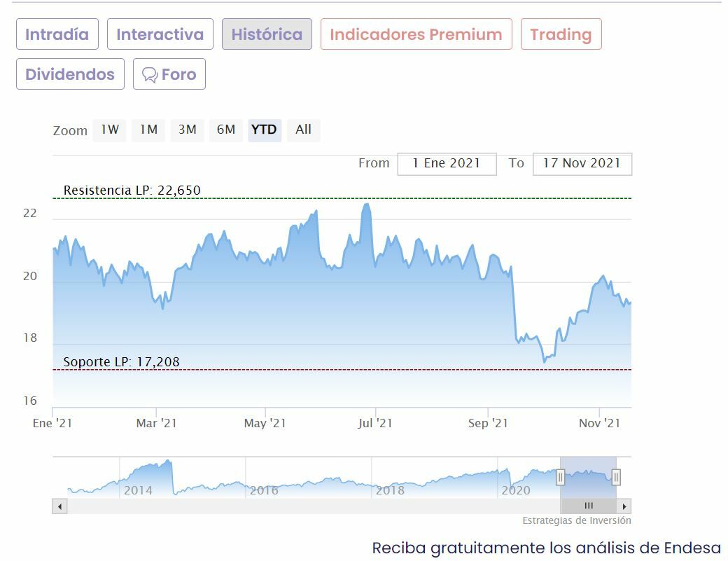Image resolution: width=728 pixels, height=561 pixels.
Task: Select the YTD zoom range
Action: (264, 130)
